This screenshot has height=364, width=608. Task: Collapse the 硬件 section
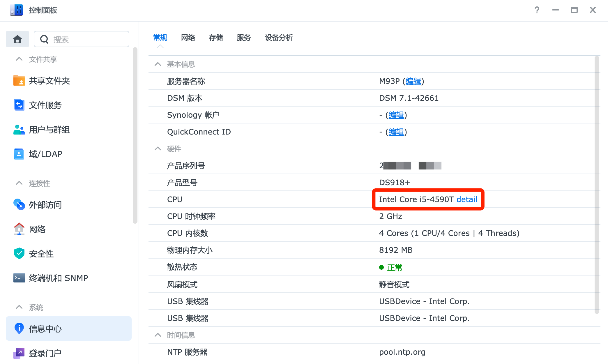[x=158, y=149]
